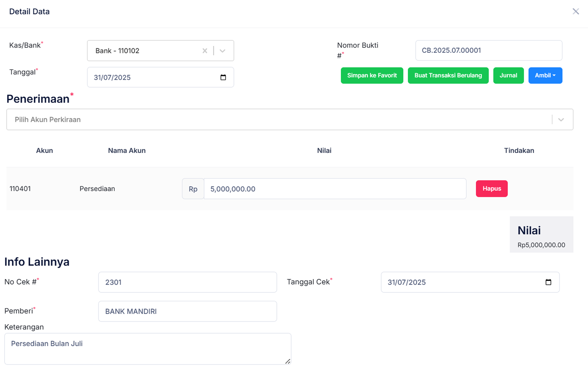The image size is (588, 366).
Task: Open the Ambil dropdown button
Action: (x=545, y=76)
